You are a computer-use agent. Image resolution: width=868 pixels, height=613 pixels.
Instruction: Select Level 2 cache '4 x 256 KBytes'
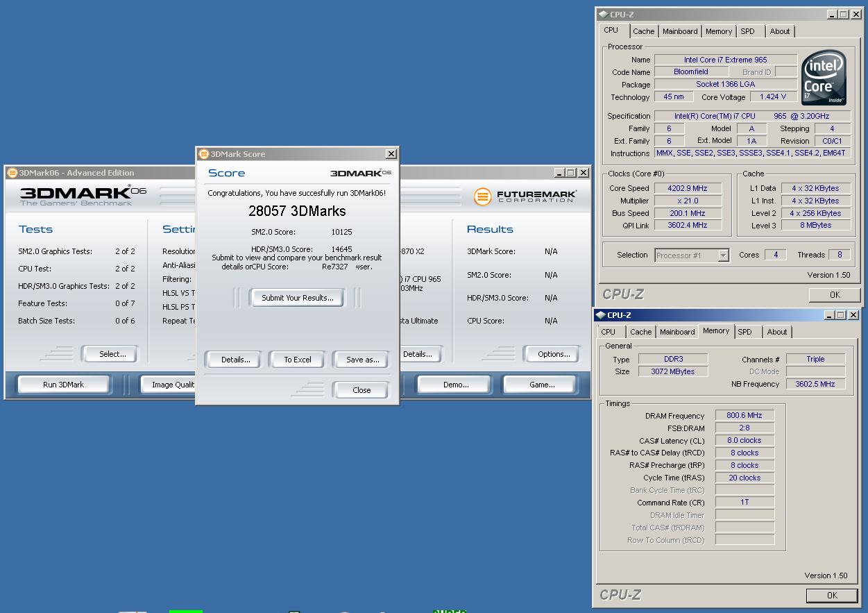815,213
